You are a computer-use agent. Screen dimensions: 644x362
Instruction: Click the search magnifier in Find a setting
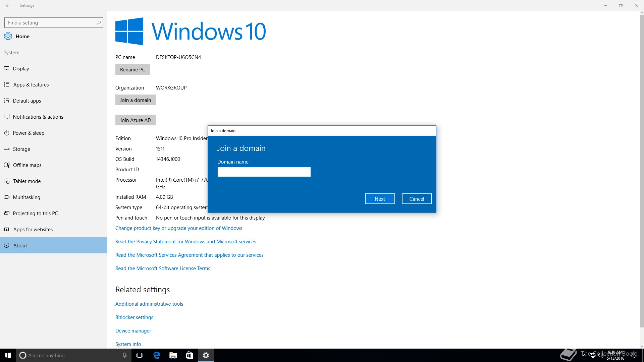click(x=98, y=23)
